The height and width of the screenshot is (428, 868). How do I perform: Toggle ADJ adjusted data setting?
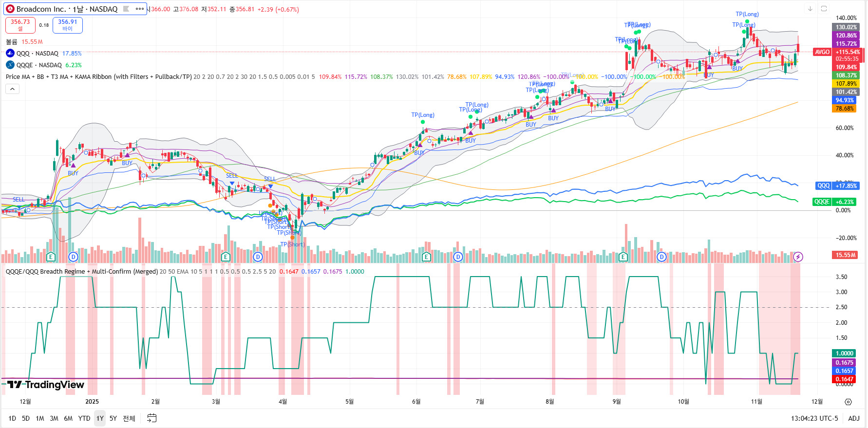853,418
